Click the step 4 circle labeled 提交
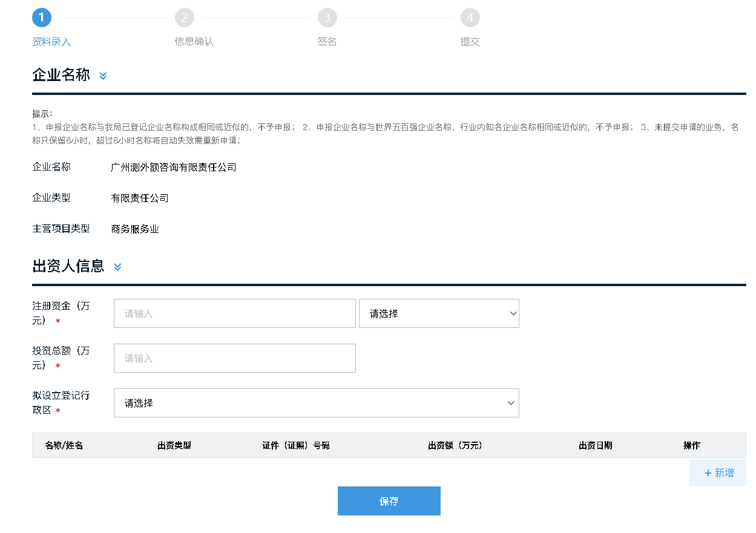This screenshot has width=756, height=533. tap(470, 17)
